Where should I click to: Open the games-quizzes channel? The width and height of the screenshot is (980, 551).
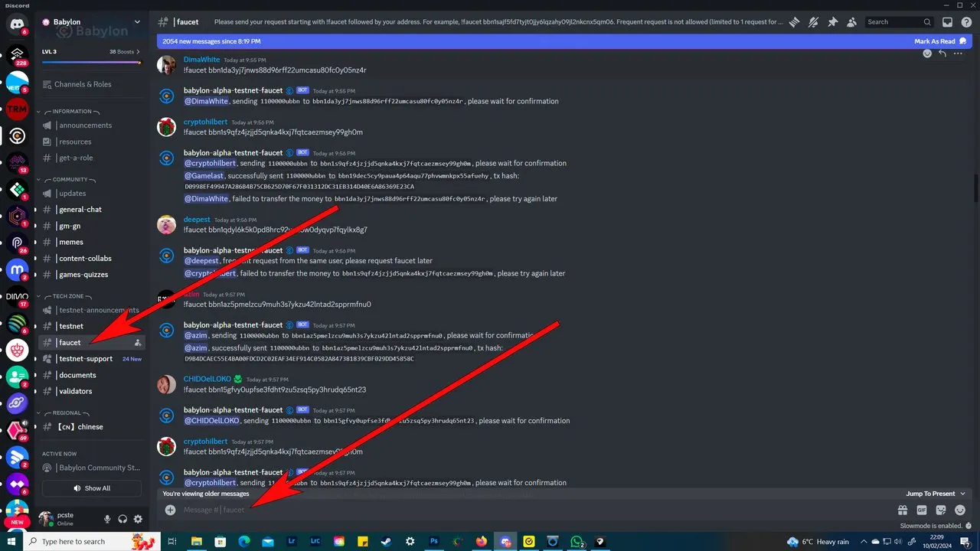(x=92, y=275)
